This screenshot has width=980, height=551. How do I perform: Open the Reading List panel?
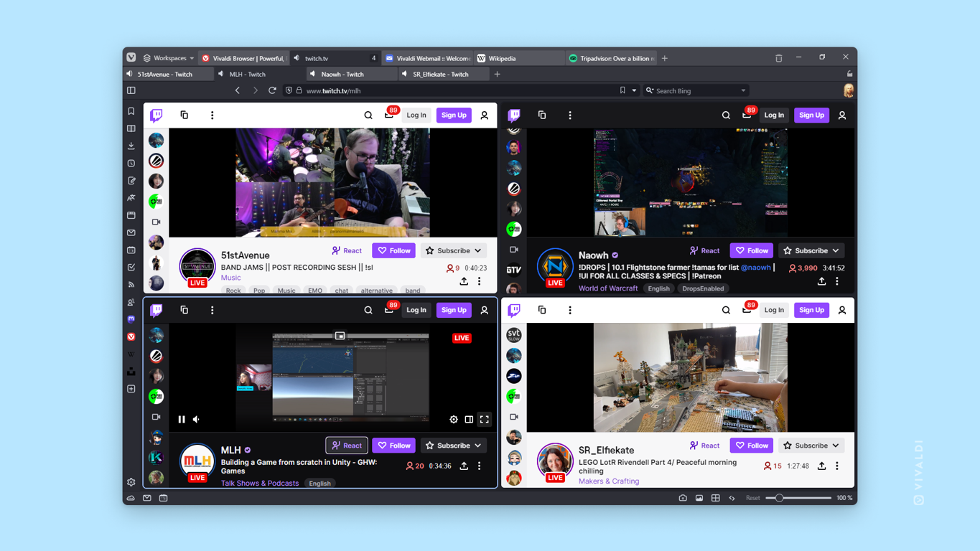(x=131, y=128)
